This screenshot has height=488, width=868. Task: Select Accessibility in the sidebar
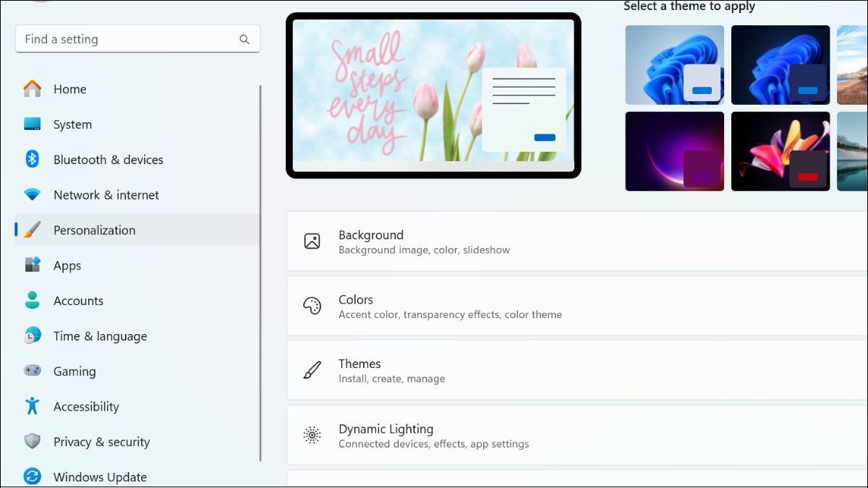(137, 406)
